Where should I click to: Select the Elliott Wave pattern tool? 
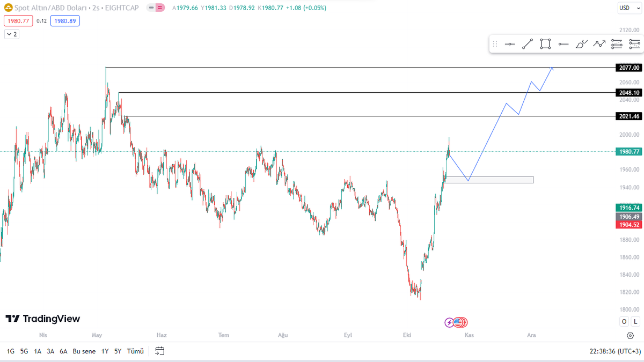click(599, 44)
